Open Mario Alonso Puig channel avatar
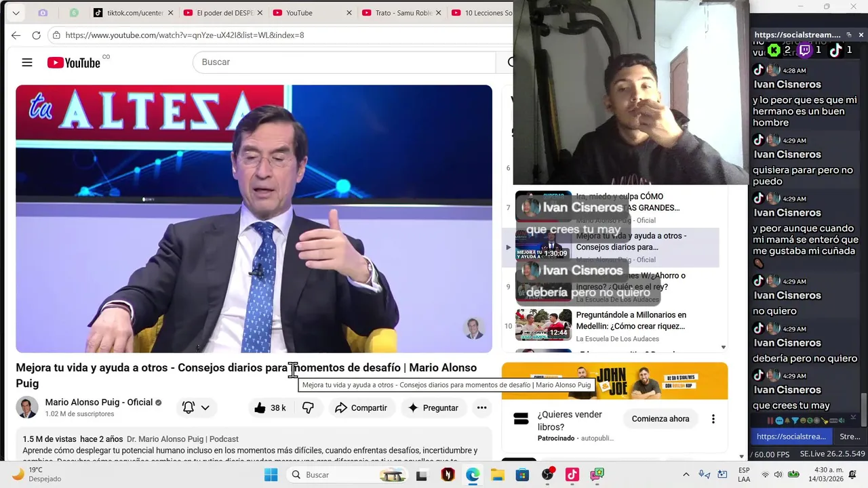This screenshot has height=488, width=868. [27, 407]
